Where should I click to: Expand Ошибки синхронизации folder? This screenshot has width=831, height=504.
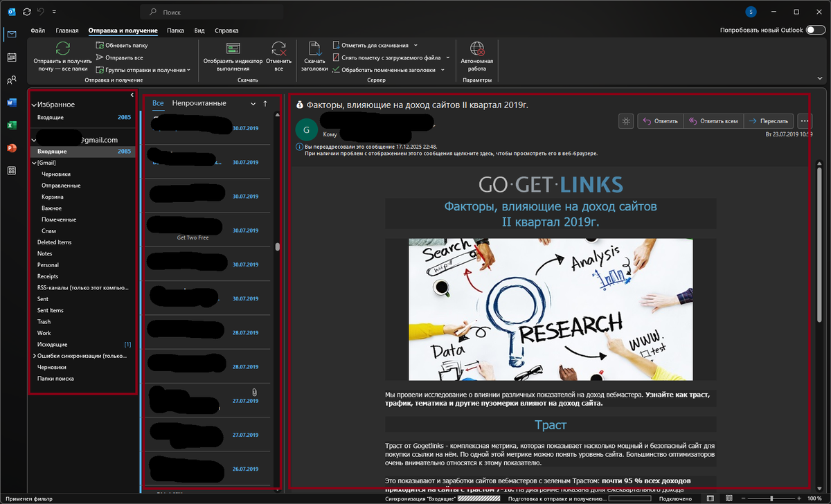34,356
